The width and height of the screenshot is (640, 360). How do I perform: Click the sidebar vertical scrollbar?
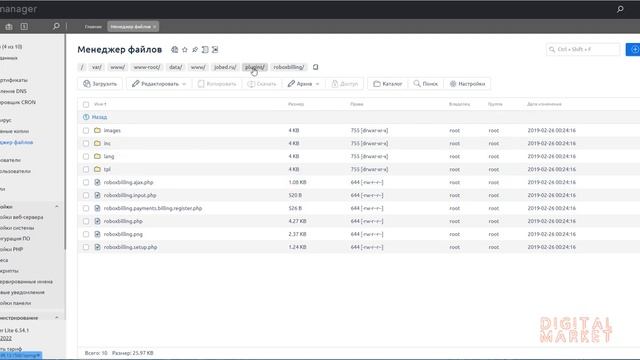[x=65, y=143]
